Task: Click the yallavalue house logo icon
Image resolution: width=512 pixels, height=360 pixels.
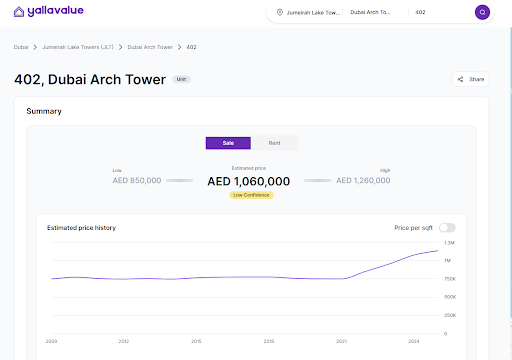Action: coord(19,12)
